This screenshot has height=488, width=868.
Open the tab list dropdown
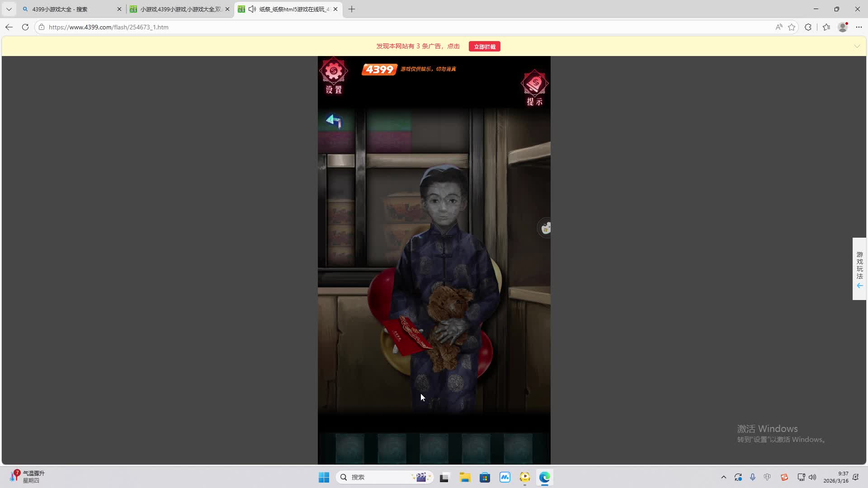coord(9,9)
